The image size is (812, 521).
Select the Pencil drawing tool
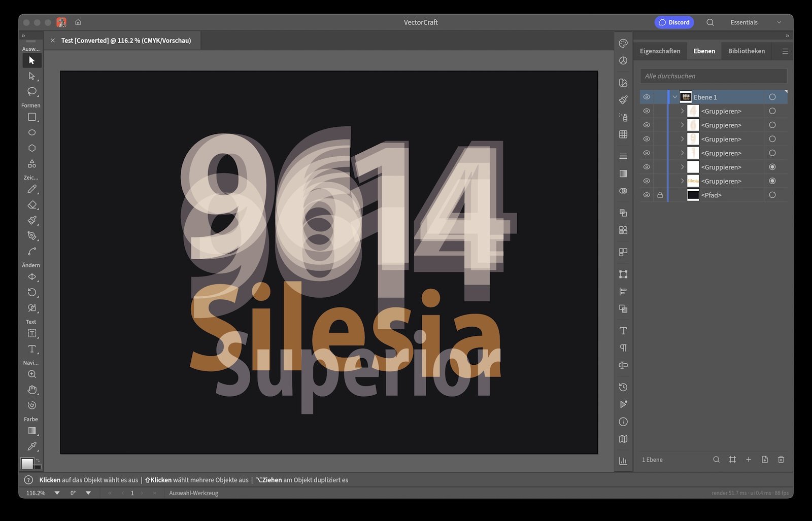(32, 189)
